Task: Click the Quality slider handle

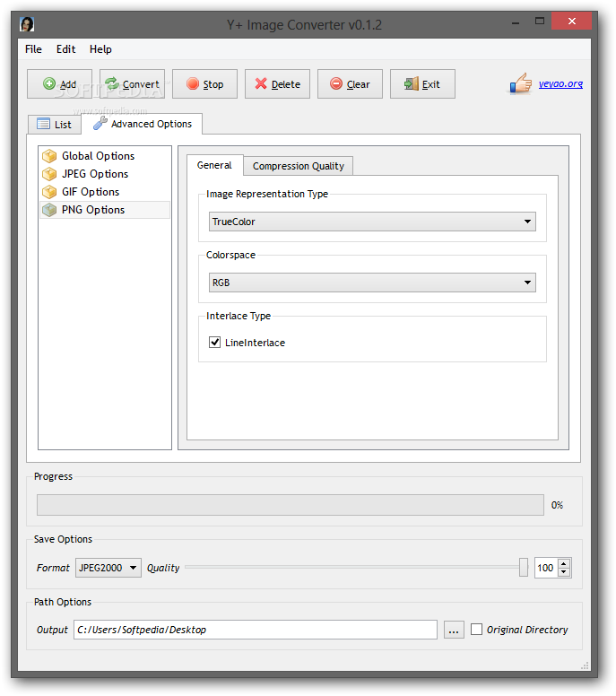Action: click(524, 567)
